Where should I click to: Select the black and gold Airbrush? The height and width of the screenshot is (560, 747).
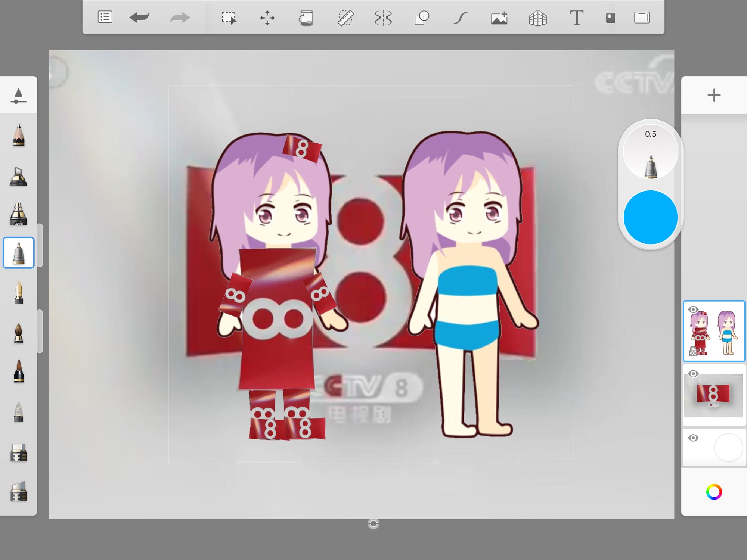pos(18,214)
